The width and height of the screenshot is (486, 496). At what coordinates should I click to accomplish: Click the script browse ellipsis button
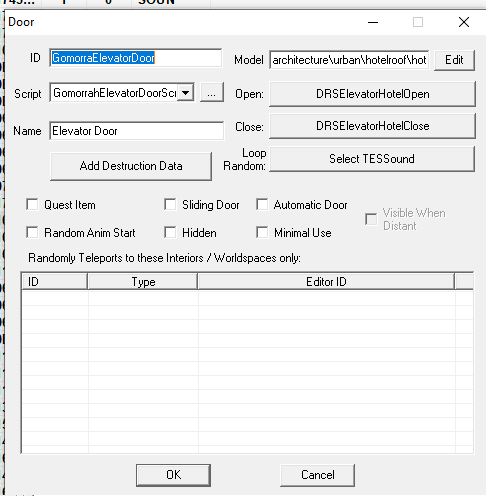212,93
